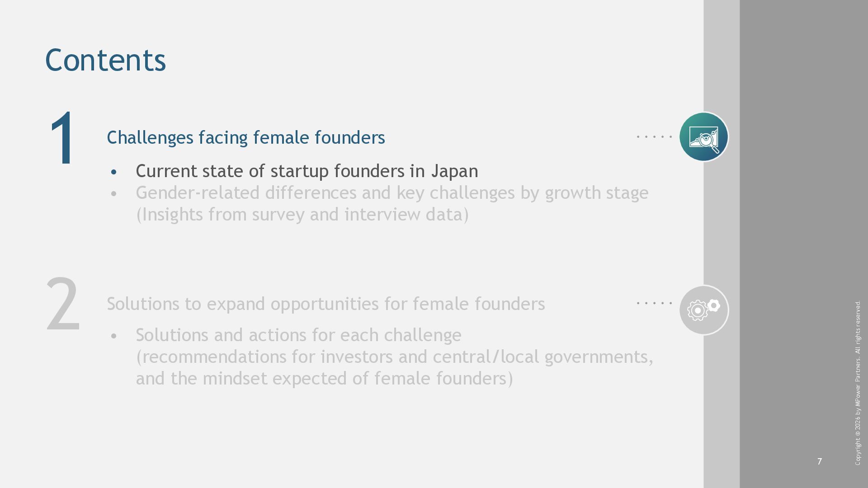
Task: Click Insights from survey and interview data text
Action: [x=302, y=215]
